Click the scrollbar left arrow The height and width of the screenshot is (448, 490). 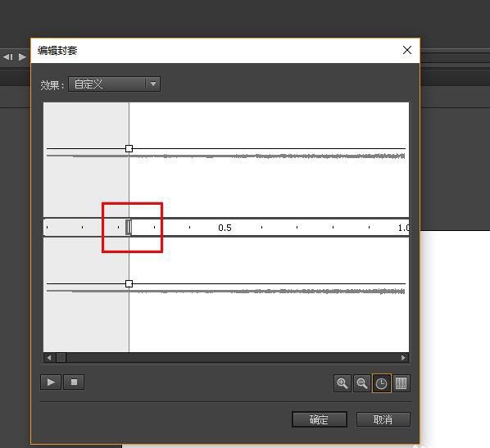[x=49, y=357]
